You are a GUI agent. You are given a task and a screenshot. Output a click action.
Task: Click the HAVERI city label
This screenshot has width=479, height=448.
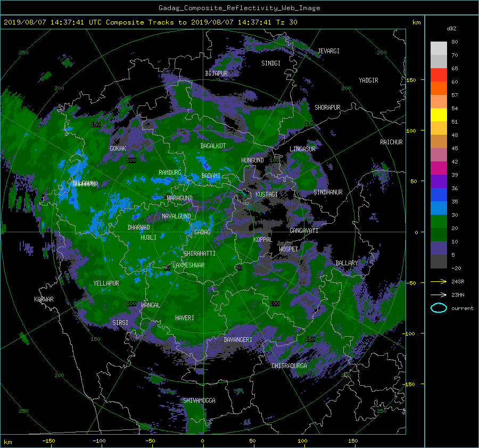185,318
